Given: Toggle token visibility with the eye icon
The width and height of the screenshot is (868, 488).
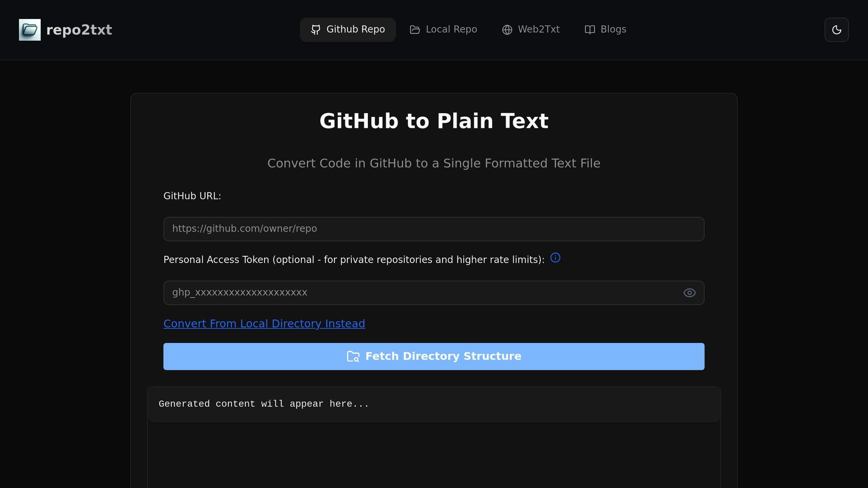Looking at the screenshot, I should 689,292.
